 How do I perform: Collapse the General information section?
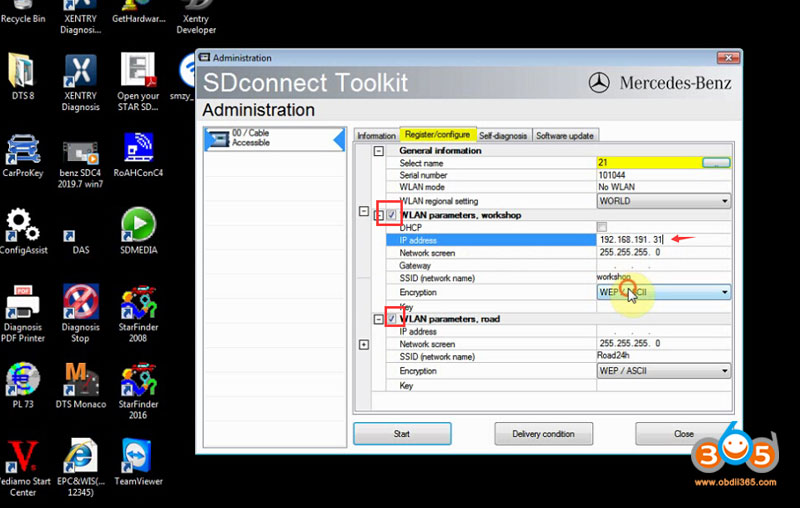point(379,150)
